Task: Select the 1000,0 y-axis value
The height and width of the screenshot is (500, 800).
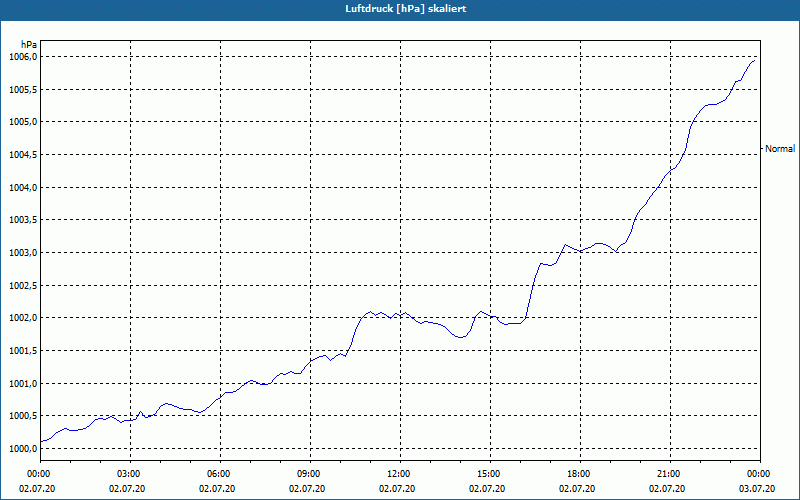Action: [x=23, y=448]
